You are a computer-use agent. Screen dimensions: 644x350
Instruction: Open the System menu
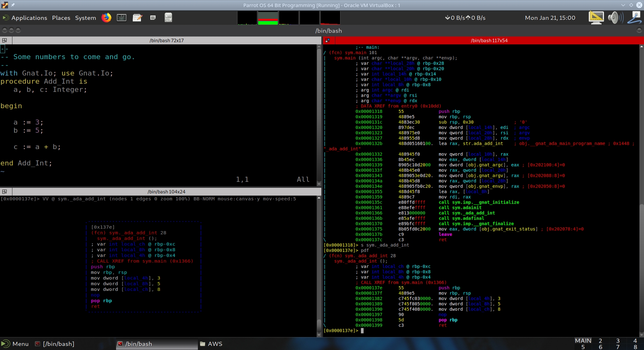[x=85, y=18]
